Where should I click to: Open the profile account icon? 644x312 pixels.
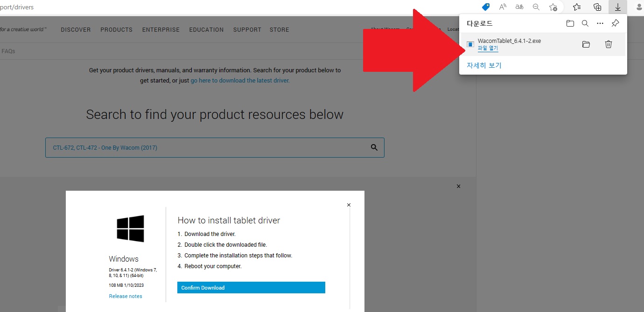(638, 7)
